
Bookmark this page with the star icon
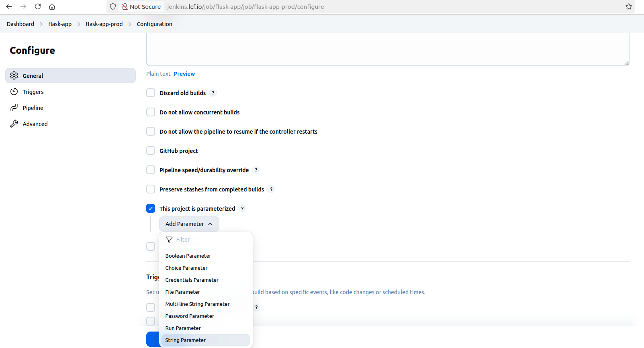(x=629, y=6)
